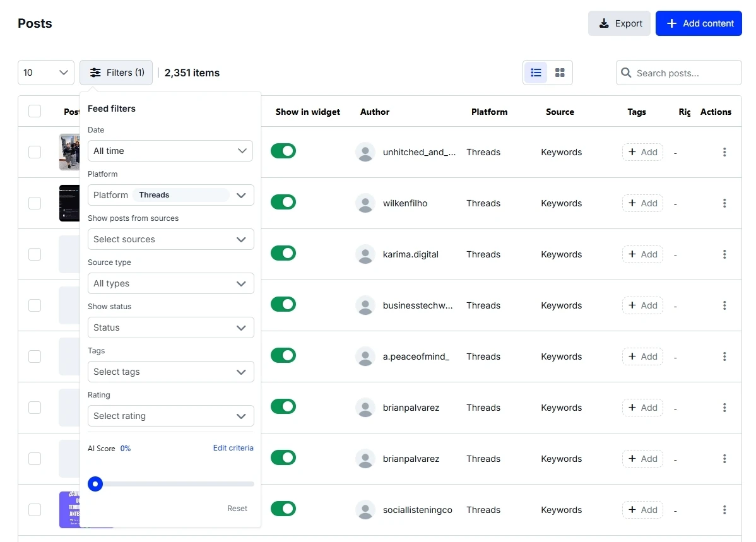Expand the Select rating dropdown

(170, 416)
